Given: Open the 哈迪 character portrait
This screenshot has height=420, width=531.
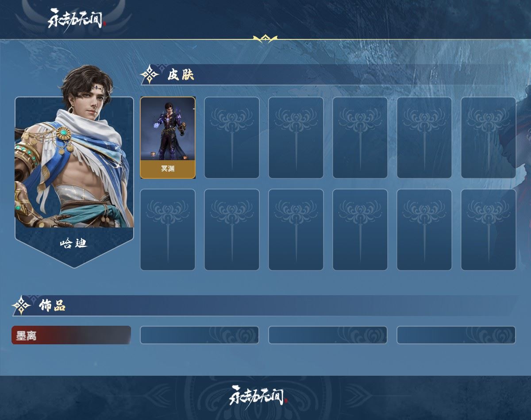Looking at the screenshot, I should coord(74,150).
